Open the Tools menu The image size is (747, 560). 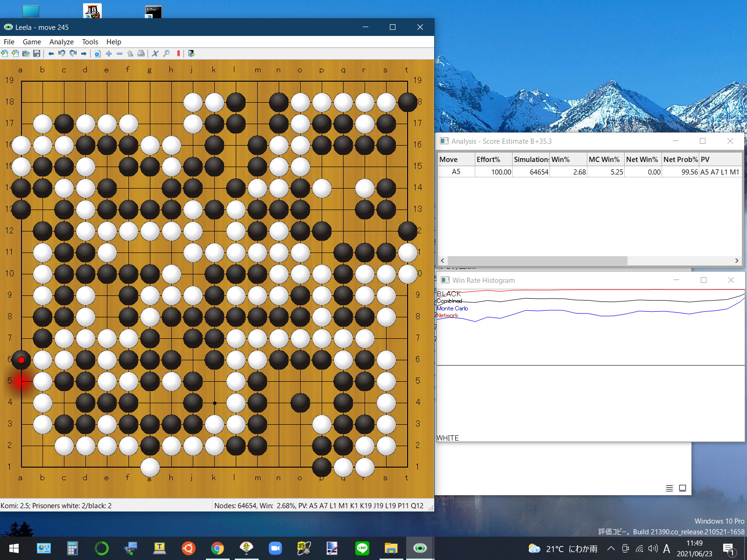(x=90, y=42)
